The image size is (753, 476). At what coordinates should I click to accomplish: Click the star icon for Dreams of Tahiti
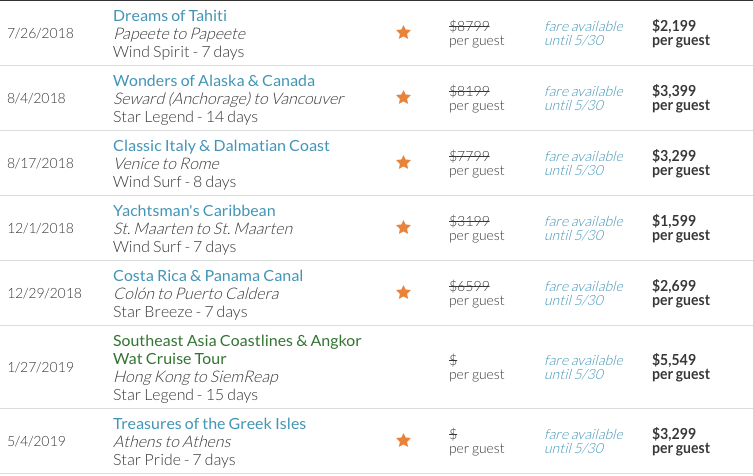click(x=403, y=33)
